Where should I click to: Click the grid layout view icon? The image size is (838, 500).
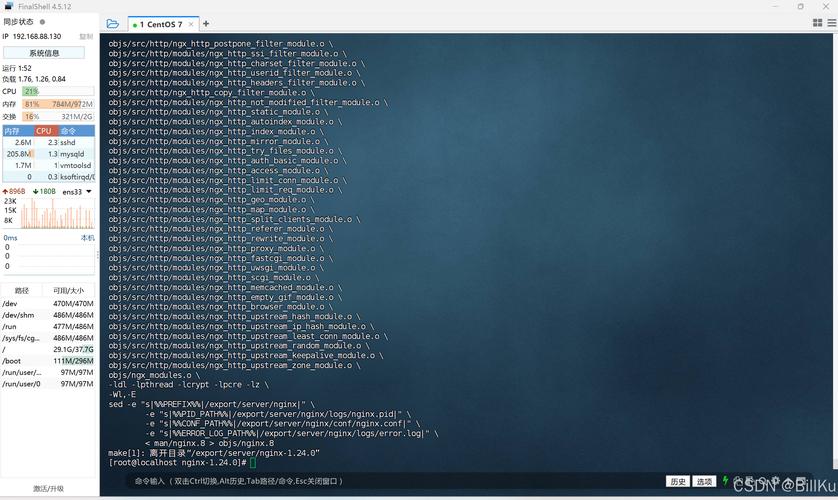[x=817, y=24]
